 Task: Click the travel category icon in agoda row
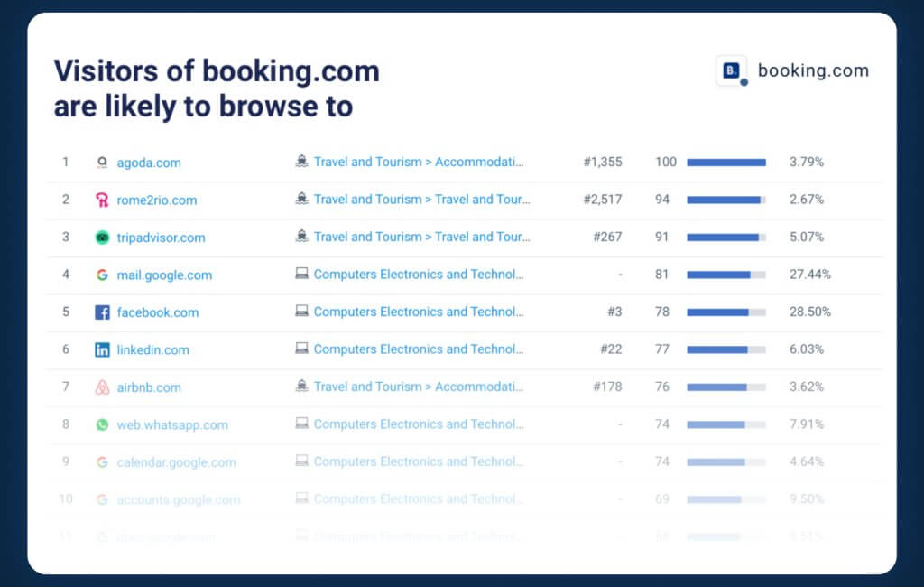(301, 161)
